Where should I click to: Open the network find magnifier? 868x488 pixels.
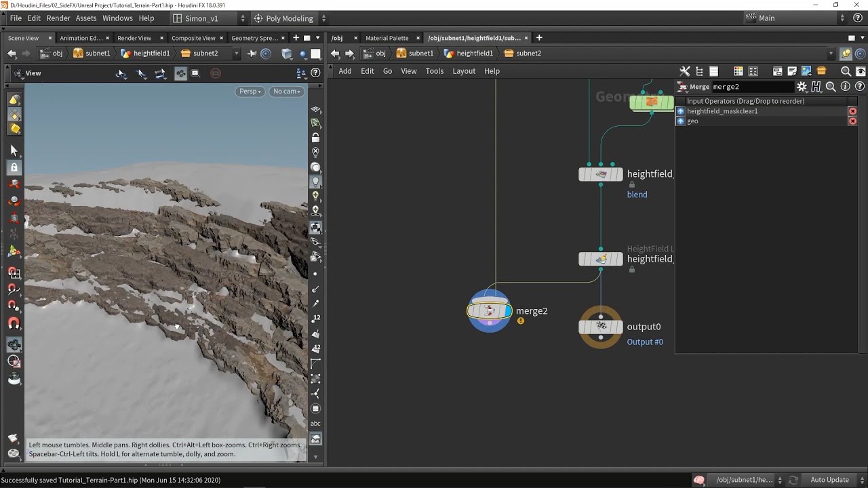pos(846,71)
